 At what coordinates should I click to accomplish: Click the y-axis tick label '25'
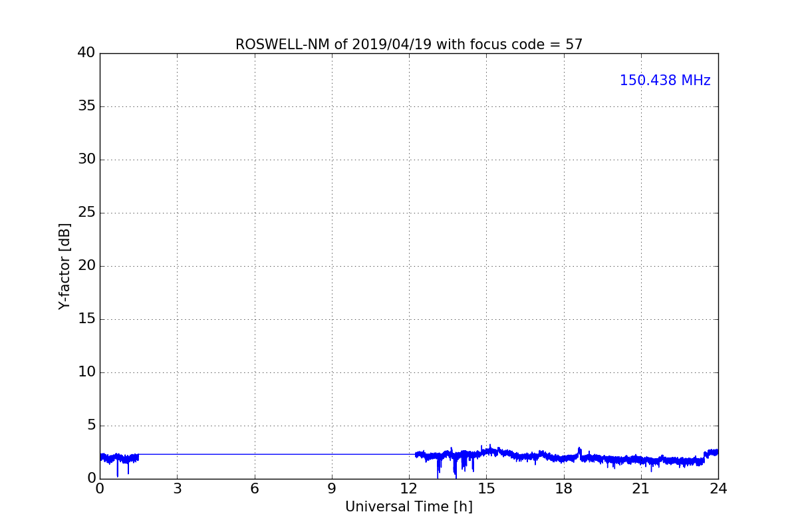(x=86, y=212)
